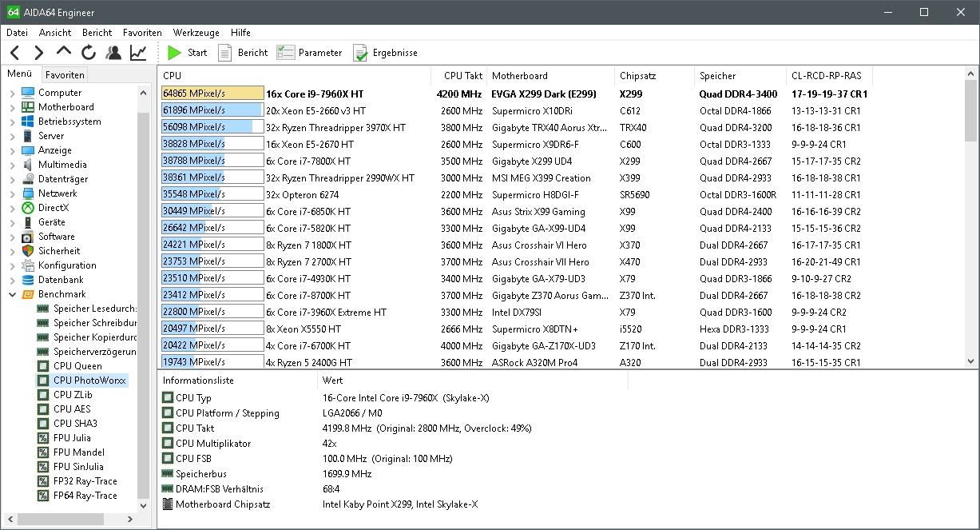
Task: Select the Betriebssystem Windows icon
Action: click(28, 122)
